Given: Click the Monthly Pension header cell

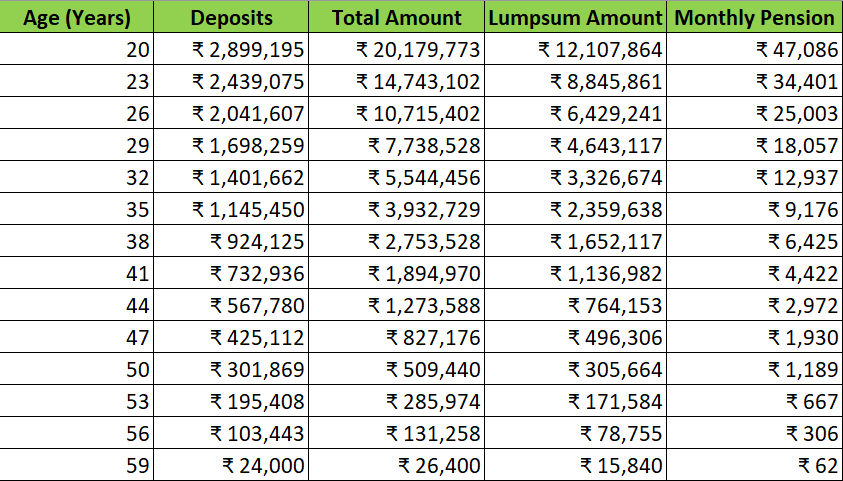Looking at the screenshot, I should tap(755, 18).
